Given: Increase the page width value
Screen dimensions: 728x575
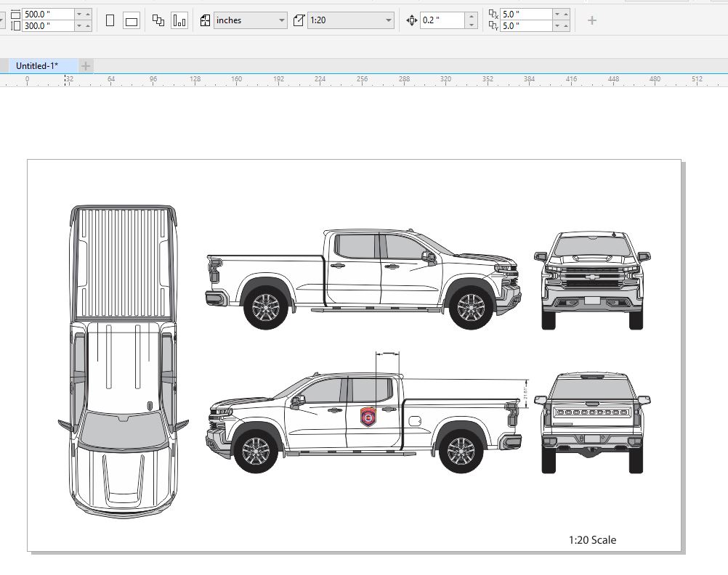Looking at the screenshot, I should coord(88,15).
